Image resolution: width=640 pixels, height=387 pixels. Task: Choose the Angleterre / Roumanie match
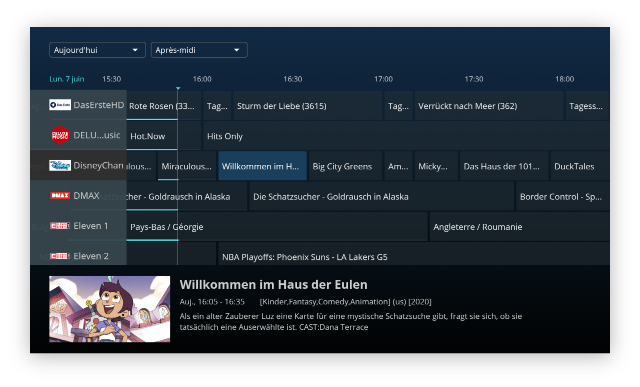coord(520,227)
